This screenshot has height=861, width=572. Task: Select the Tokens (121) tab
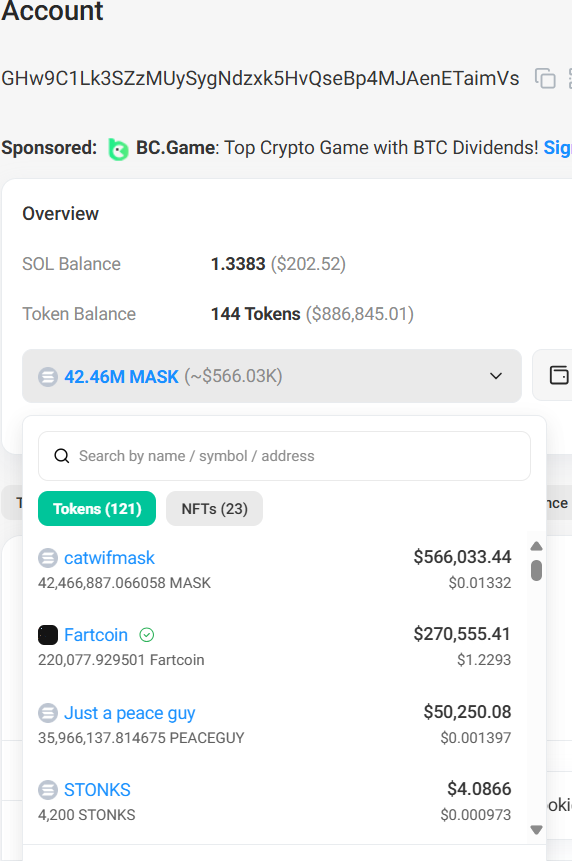pos(97,508)
